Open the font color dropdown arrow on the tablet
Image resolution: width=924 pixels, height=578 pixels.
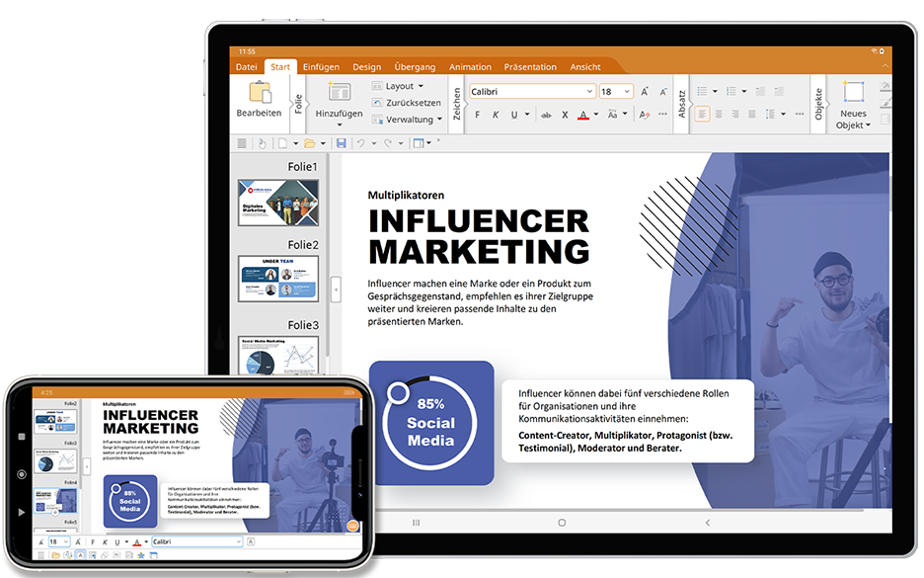(596, 115)
